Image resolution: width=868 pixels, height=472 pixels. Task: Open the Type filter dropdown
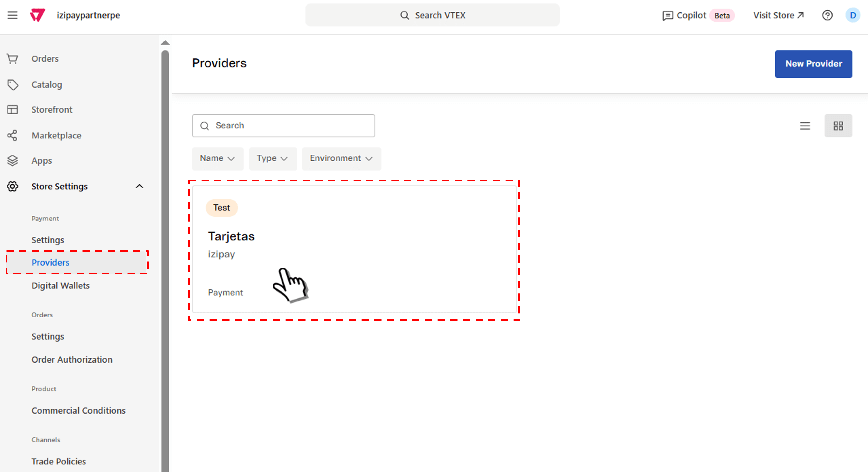click(272, 158)
